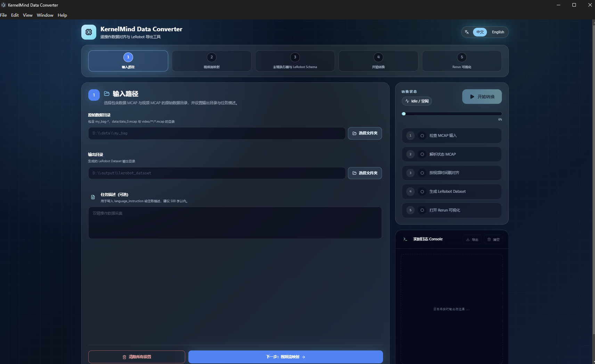The image size is (595, 364).
Task: Click 清除所有设置 button
Action: click(x=137, y=357)
